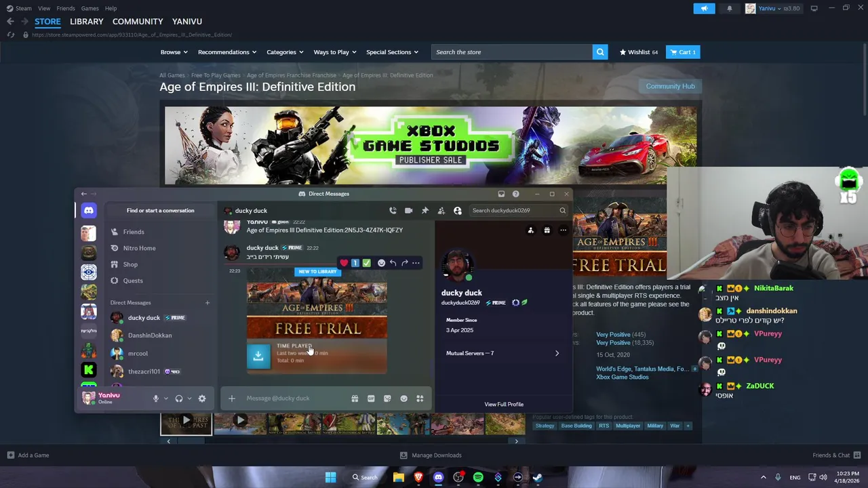Open more message options ellipsis
The width and height of the screenshot is (868, 488).
pos(416,263)
